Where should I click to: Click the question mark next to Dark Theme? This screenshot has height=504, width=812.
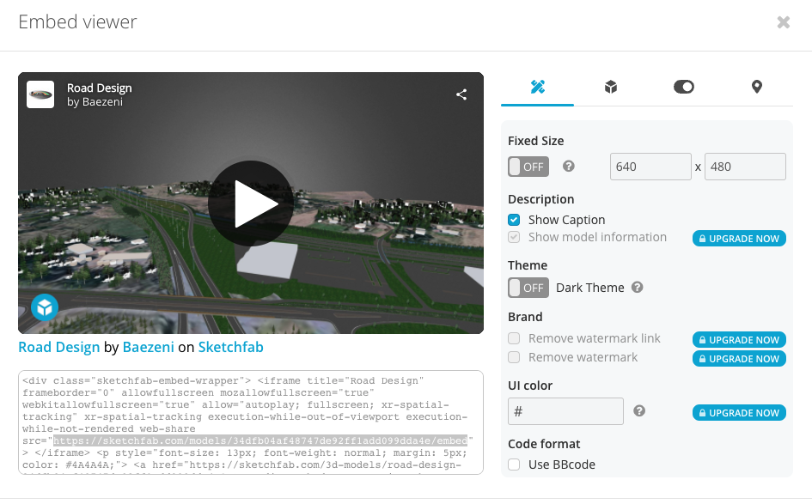(635, 288)
